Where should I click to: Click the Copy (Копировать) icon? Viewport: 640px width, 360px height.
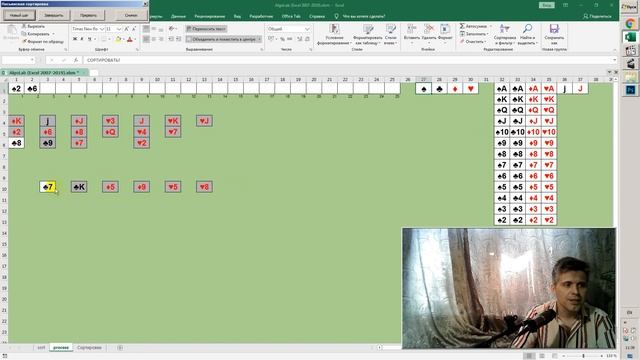click(x=24, y=34)
